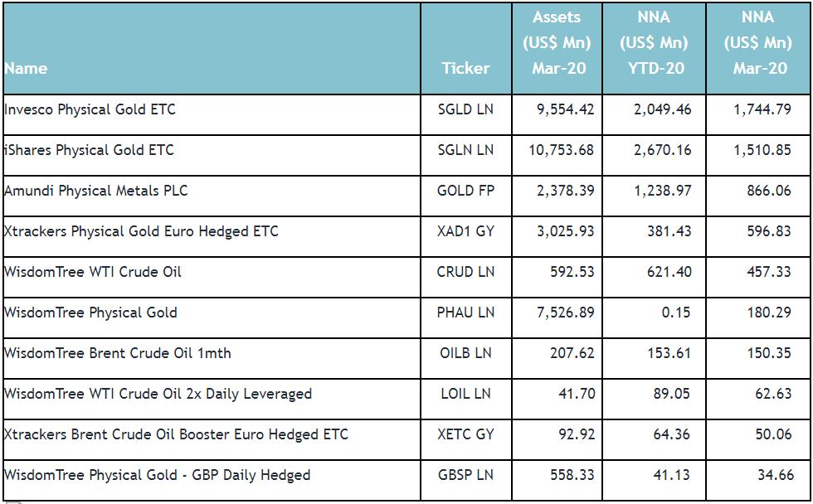Click the 2,049.46 YTD-20 value
Screen dimensions: 813x504
click(663, 109)
